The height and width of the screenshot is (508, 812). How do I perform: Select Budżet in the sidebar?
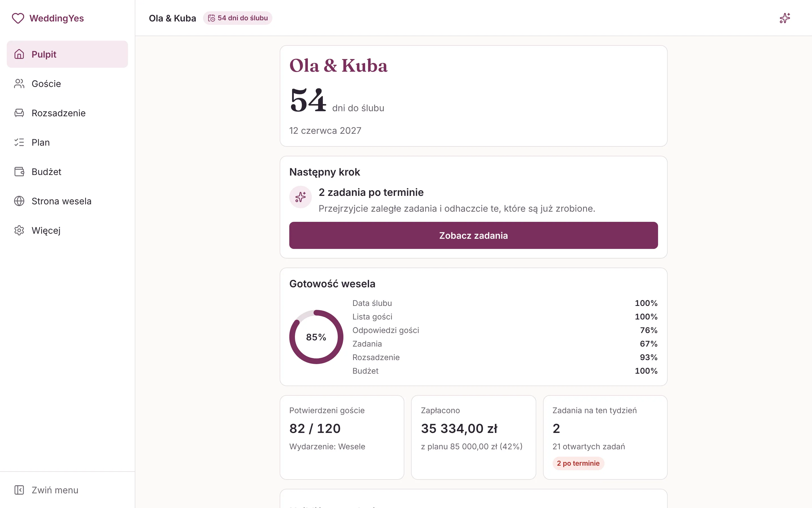67,172
